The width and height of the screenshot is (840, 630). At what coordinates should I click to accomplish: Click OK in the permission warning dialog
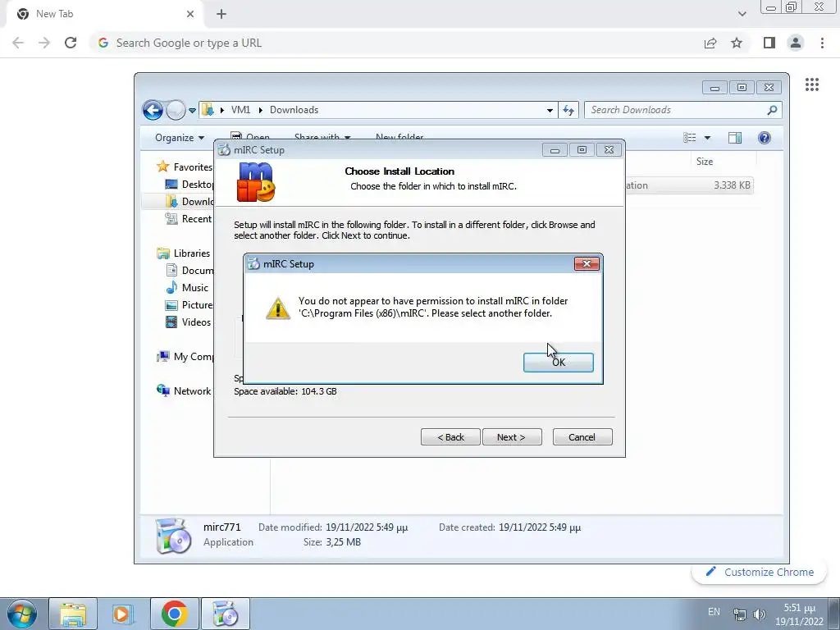[558, 362]
